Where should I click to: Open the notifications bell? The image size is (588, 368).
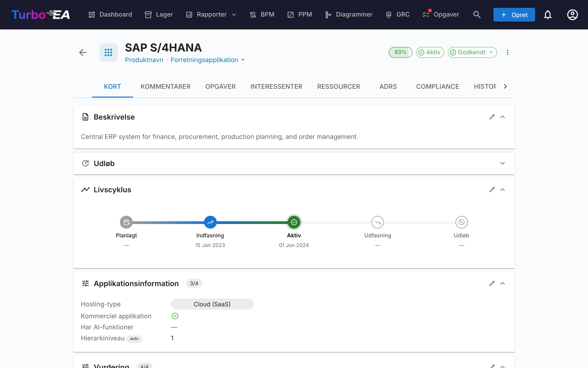click(x=548, y=14)
